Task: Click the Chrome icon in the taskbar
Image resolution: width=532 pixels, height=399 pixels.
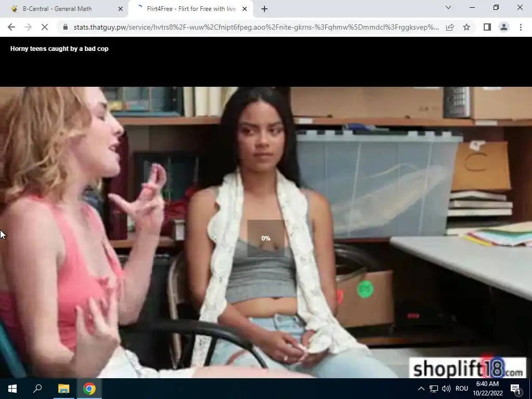Action: (89, 389)
